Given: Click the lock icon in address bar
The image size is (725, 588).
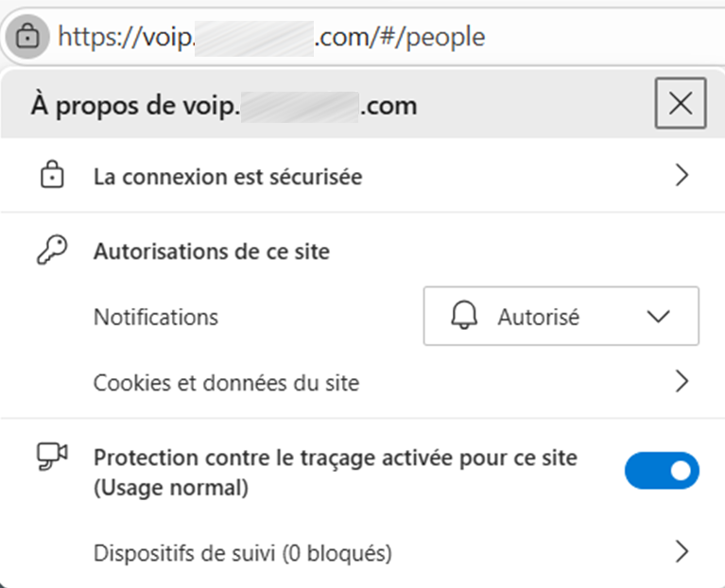Looking at the screenshot, I should 28,37.
